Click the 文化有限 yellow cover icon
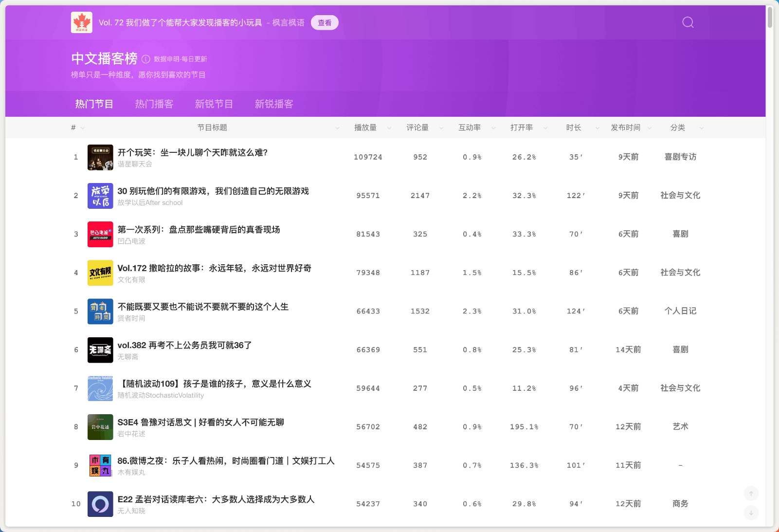The image size is (779, 532). tap(100, 273)
